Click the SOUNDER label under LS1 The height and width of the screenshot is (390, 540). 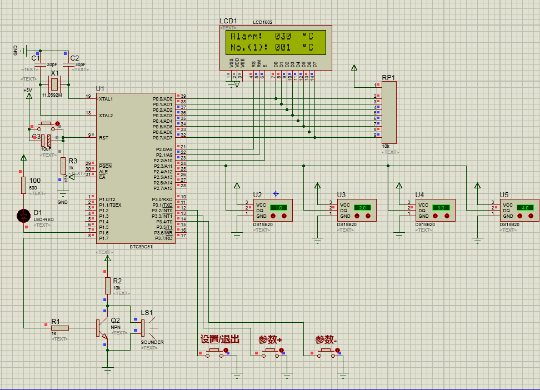[152, 342]
